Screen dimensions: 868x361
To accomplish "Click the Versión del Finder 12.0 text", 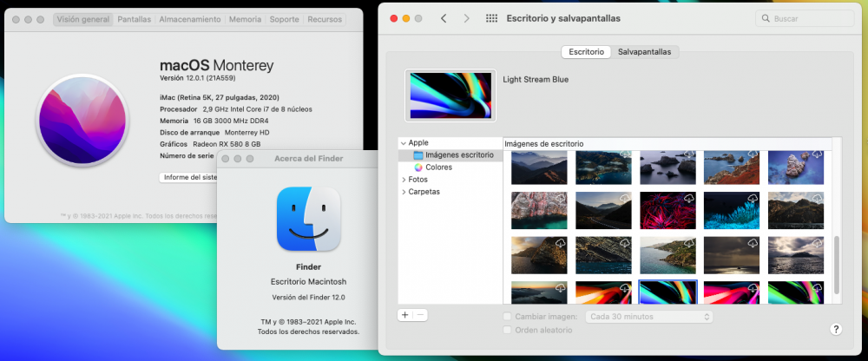I will pyautogui.click(x=308, y=298).
